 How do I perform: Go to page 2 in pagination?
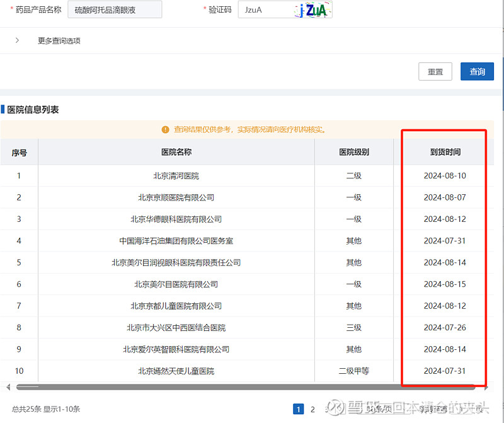pyautogui.click(x=312, y=409)
